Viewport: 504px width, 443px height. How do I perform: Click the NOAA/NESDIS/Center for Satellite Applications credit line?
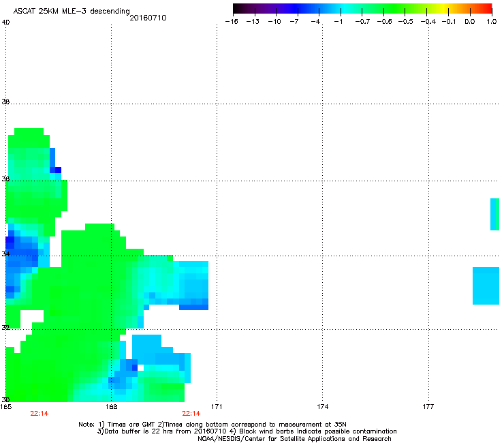[x=294, y=439]
